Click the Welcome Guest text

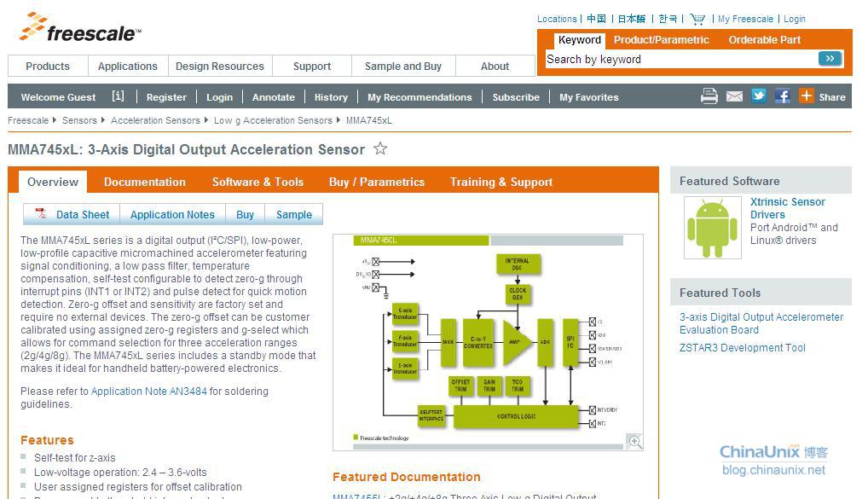pos(58,97)
